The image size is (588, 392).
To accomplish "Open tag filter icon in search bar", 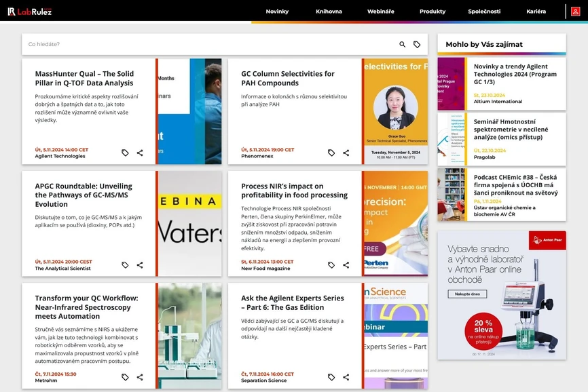I will click(417, 45).
